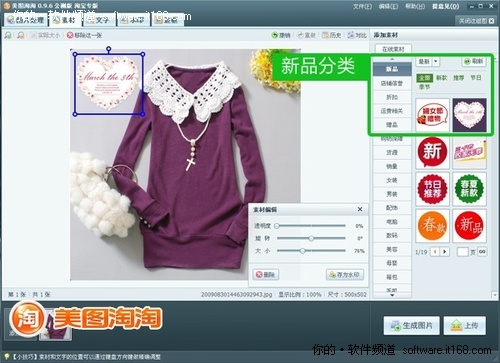This screenshot has height=363, width=500.
Task: Undo the last edit with 撤销
Action: (281, 35)
